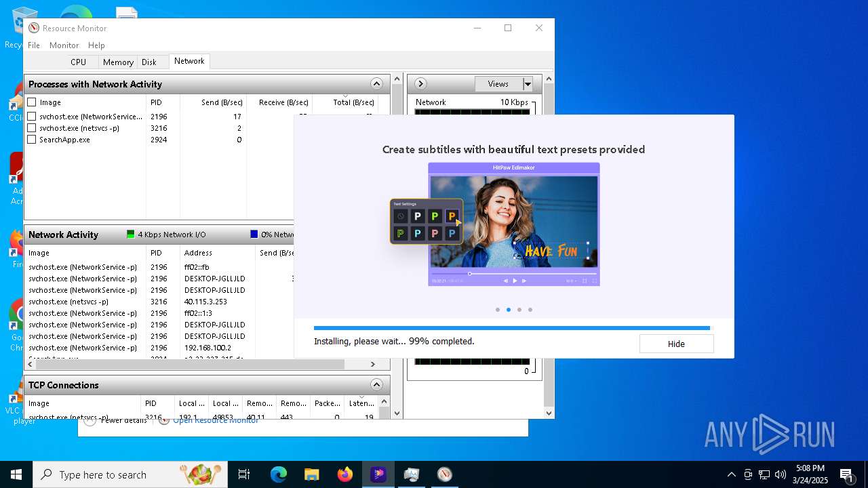Sort processes by Send (B/sec) column
Viewport: 868px width, 488px height.
pyautogui.click(x=213, y=102)
